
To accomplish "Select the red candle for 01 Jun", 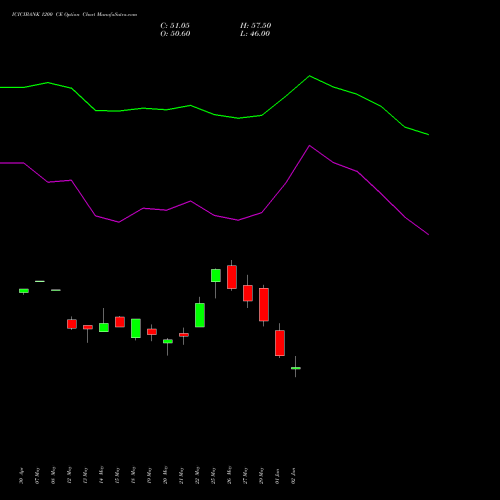I will pos(280,343).
